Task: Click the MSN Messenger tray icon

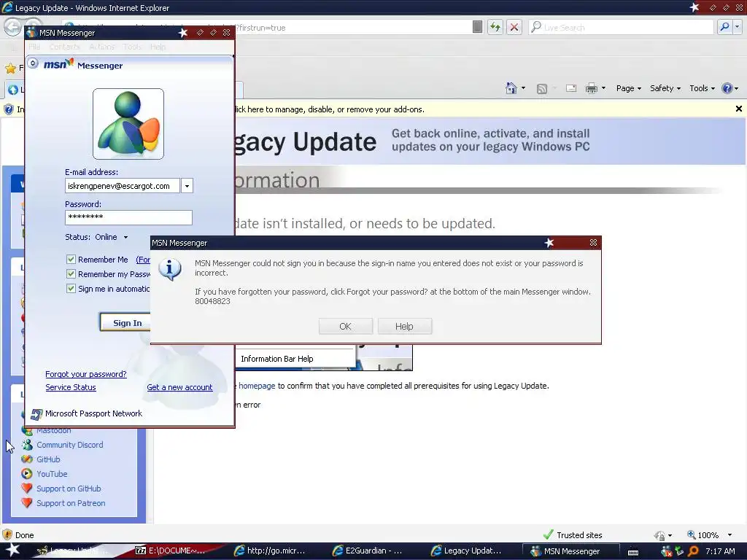Action: [x=667, y=551]
